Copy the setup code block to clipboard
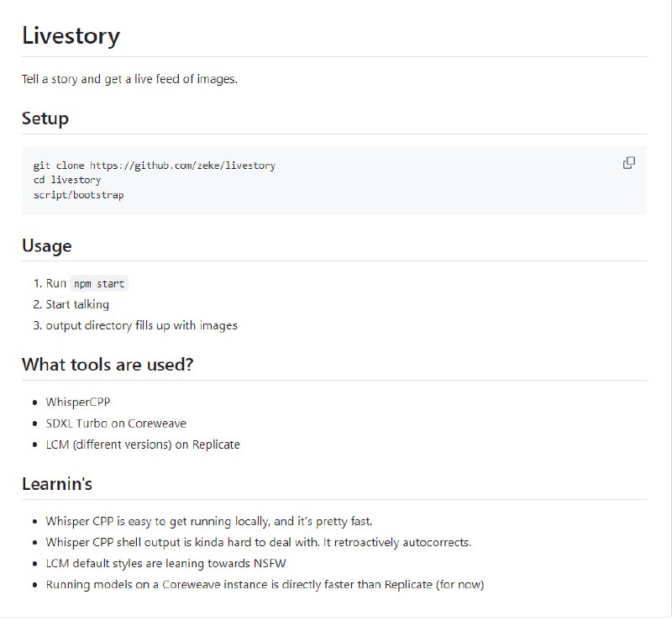This screenshot has width=672, height=621. pos(628,163)
